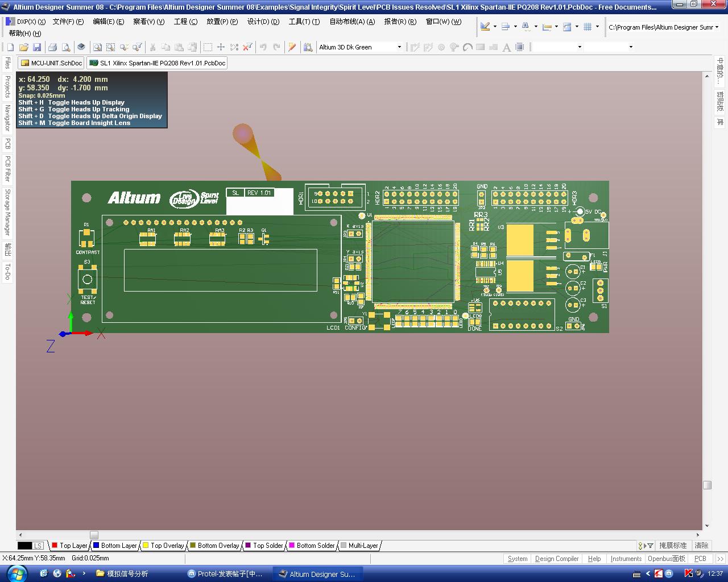
Task: Select the Top Solder layer tab
Action: click(264, 546)
